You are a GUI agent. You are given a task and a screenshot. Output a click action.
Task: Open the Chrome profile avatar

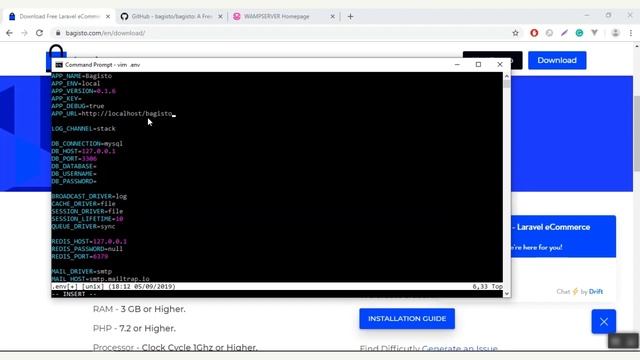(616, 33)
